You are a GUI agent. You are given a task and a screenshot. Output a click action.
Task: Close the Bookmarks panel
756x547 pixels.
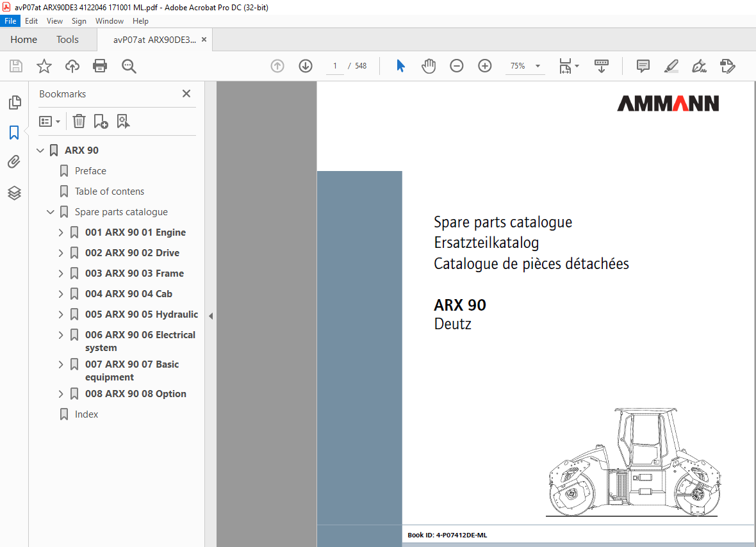[186, 94]
